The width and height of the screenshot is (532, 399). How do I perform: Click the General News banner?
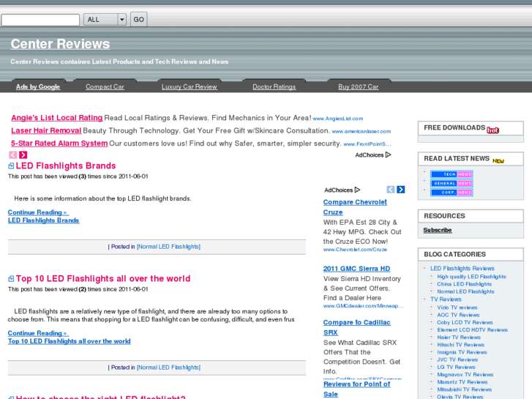pos(452,183)
